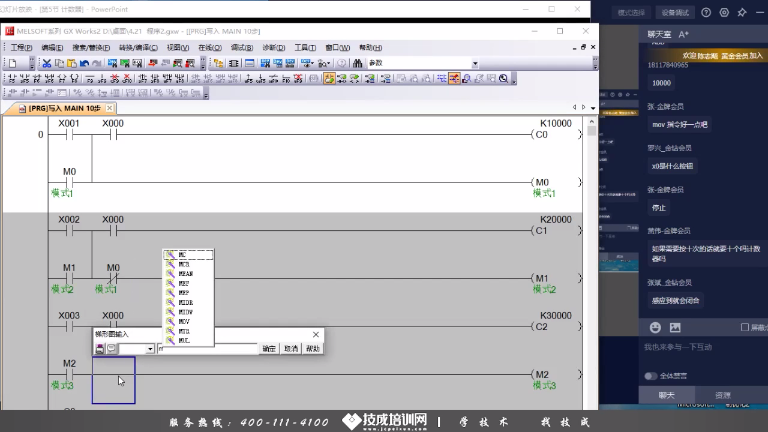The image size is (768, 432).
Task: Open the 搜索/替换(F) menu
Action: point(91,48)
